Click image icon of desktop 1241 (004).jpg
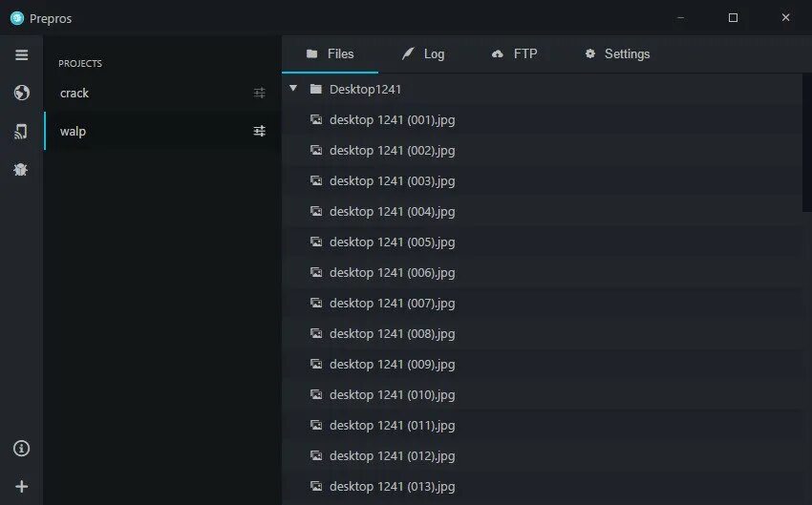The width and height of the screenshot is (812, 505). (316, 211)
